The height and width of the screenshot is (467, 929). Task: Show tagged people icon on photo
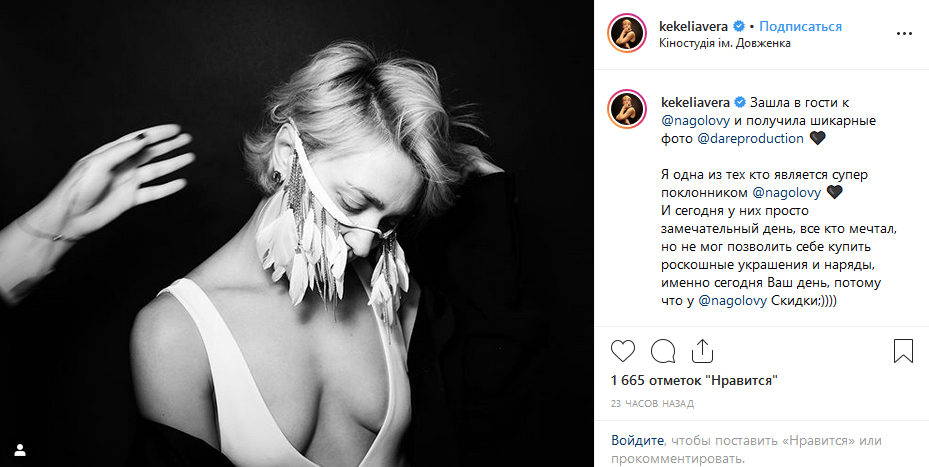[x=20, y=450]
